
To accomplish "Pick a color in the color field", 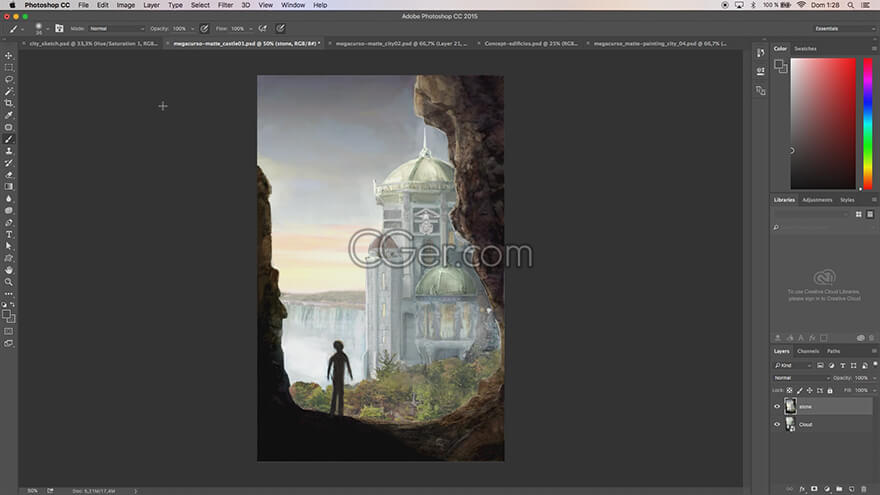I will tap(823, 123).
